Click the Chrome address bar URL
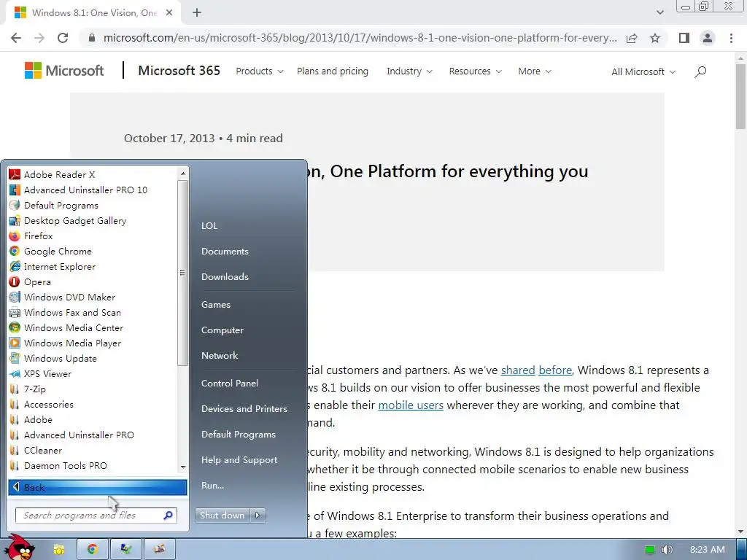 [x=360, y=38]
